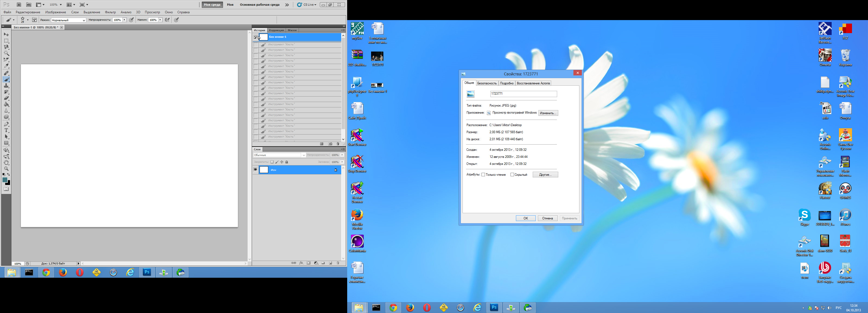Select the Magic Wand tool
The image size is (868, 313).
point(6,53)
